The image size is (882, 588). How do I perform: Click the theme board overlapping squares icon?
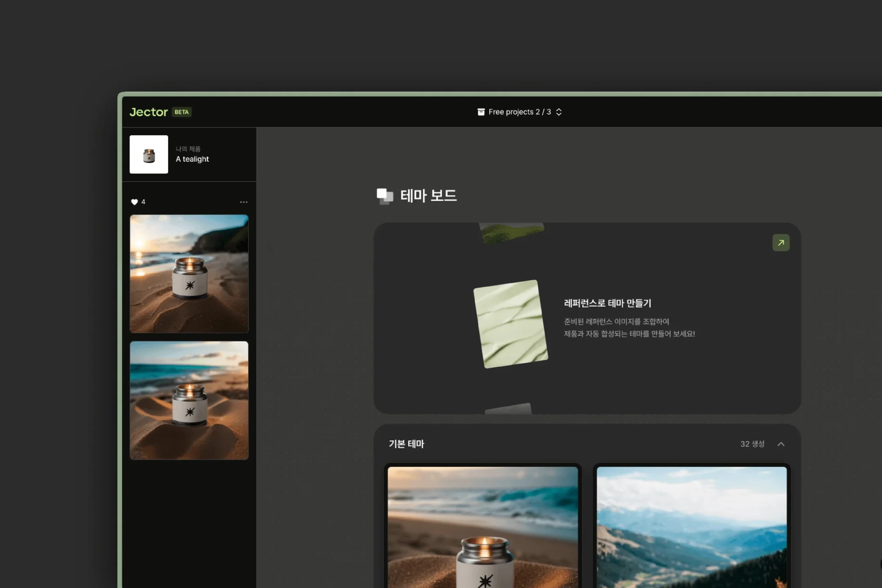coord(385,196)
